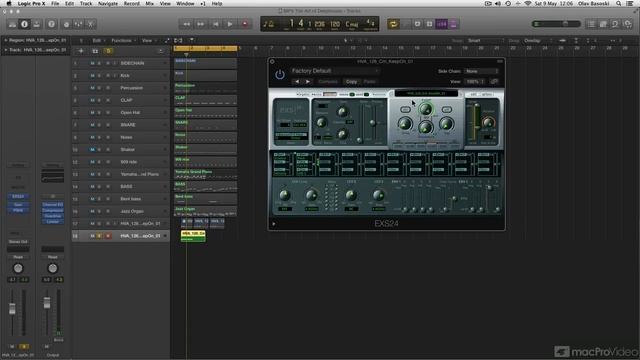Go to previous preset arrow in EXS24
The height and width of the screenshot is (360, 640).
click(297, 82)
